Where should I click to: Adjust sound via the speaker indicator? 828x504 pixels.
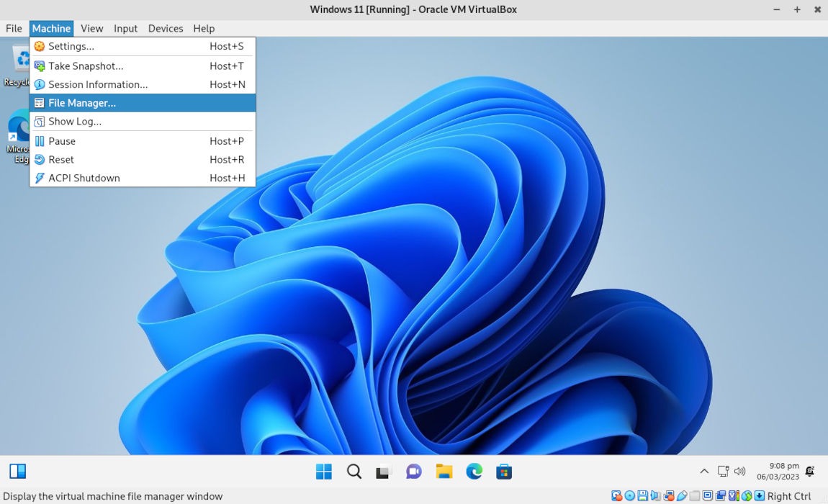click(740, 471)
